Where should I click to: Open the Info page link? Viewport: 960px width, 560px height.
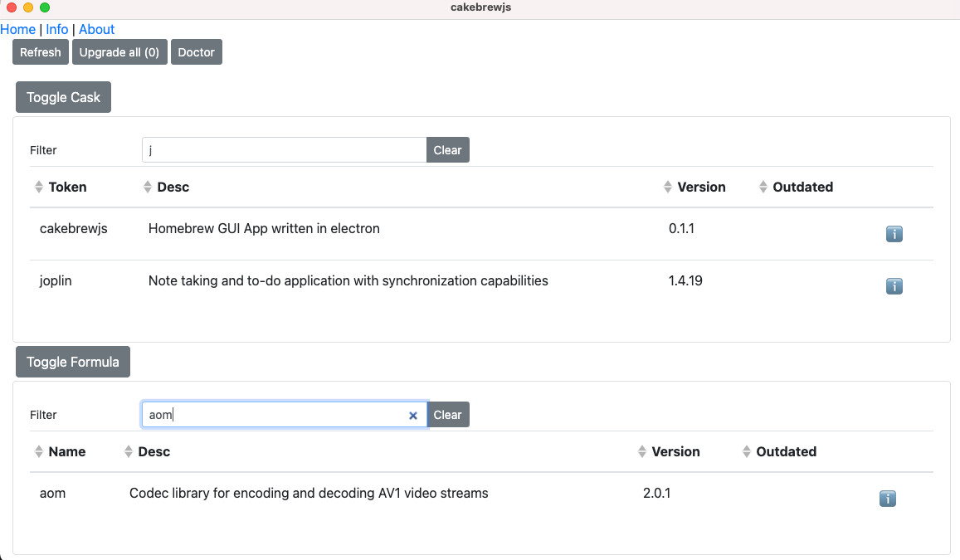tap(57, 29)
